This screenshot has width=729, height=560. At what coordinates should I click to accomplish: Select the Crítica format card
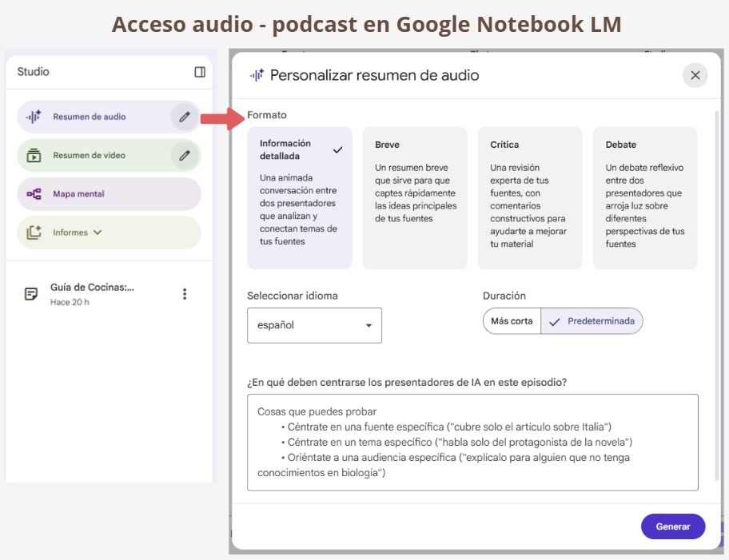(529, 197)
